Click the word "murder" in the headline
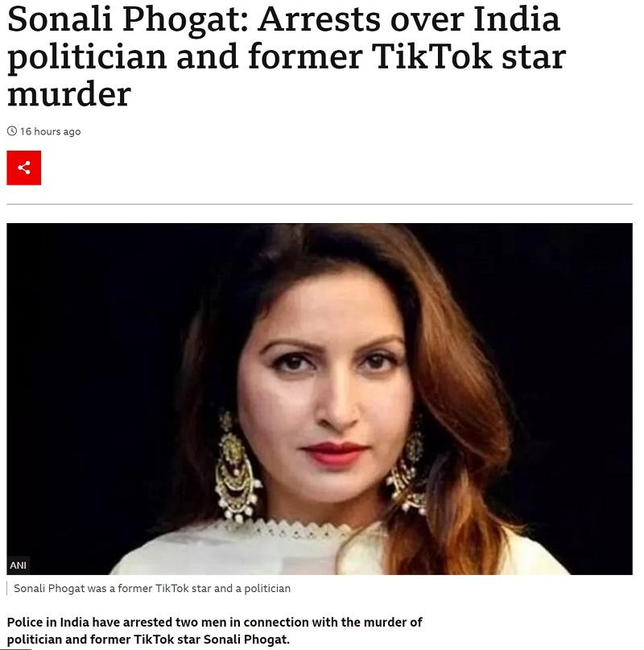Image resolution: width=644 pixels, height=650 pixels. [x=69, y=95]
